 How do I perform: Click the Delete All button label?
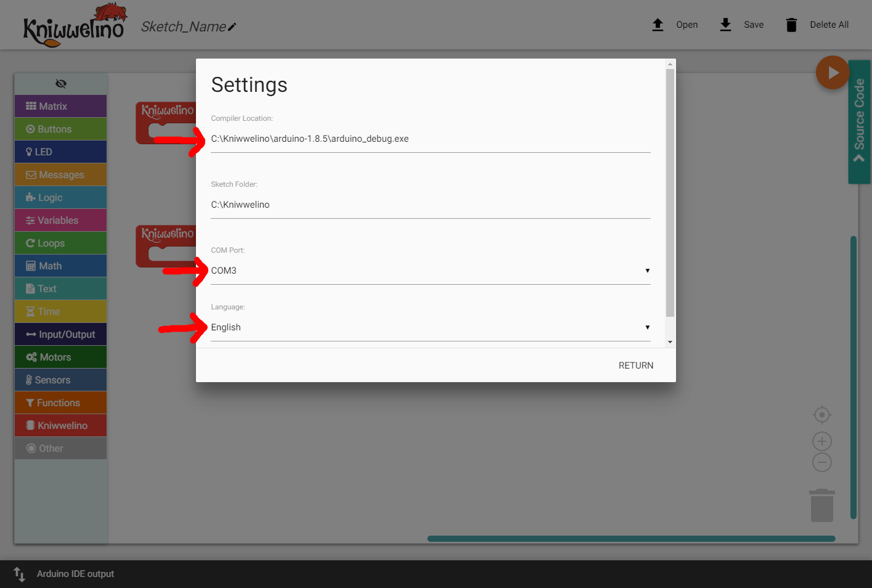click(x=829, y=25)
